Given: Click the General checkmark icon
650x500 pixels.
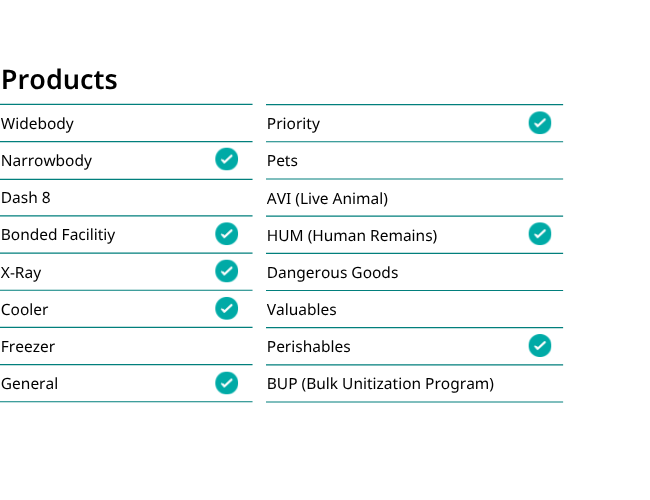Looking at the screenshot, I should tap(226, 383).
